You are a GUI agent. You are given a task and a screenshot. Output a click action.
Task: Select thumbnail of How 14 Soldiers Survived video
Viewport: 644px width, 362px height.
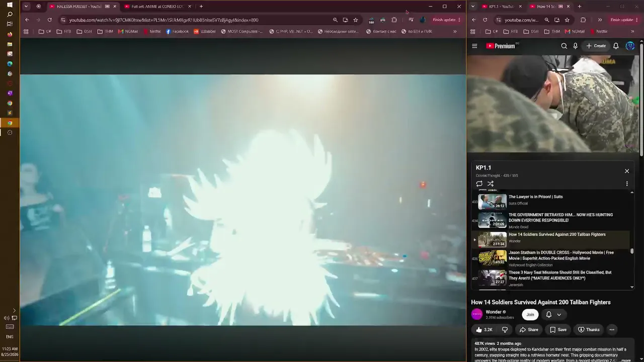tap(492, 239)
